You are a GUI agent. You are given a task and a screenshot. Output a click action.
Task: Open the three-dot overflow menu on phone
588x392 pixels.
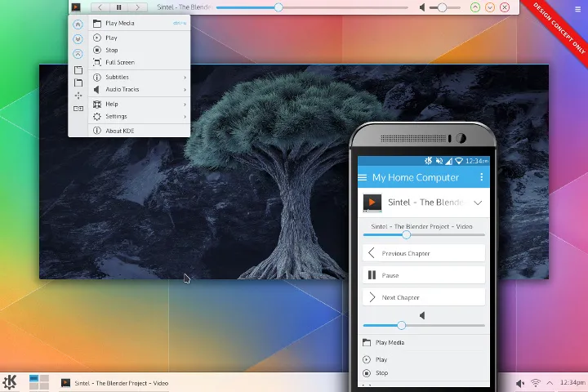pos(482,177)
